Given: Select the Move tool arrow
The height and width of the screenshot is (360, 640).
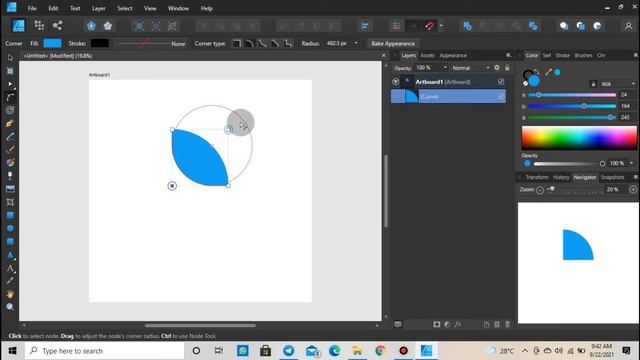Looking at the screenshot, I should pyautogui.click(x=10, y=58).
